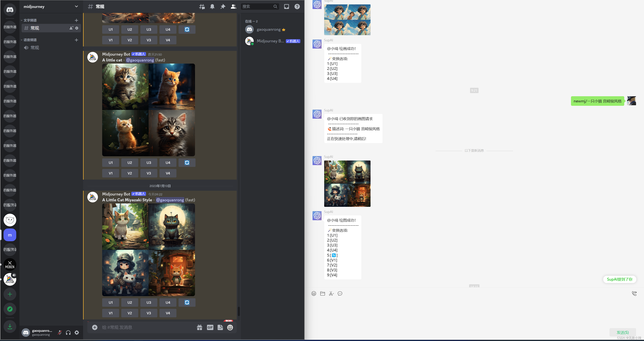Expand the midjourney server dropdown menu
This screenshot has width=644, height=341.
tap(76, 7)
